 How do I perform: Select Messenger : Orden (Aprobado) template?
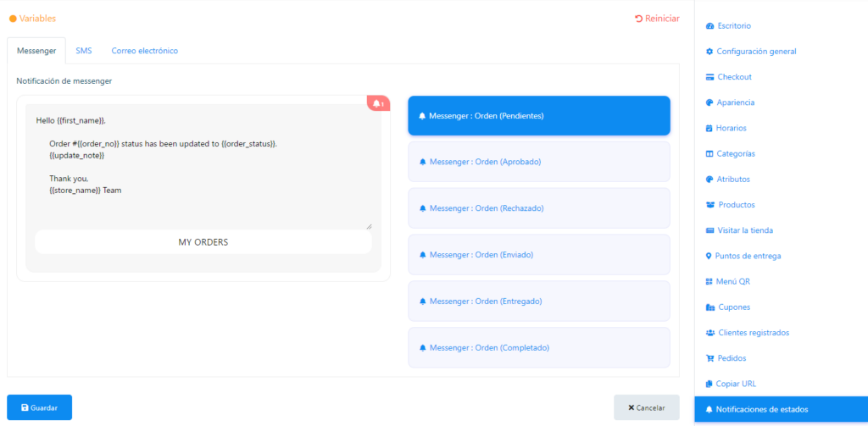[x=539, y=162]
